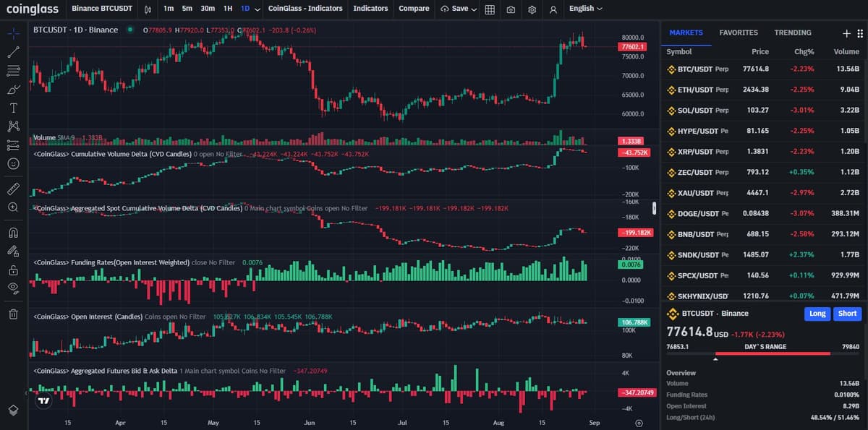Select the ETH/USDT Perp row
Image resolution: width=868 pixels, height=430 pixels.
[764, 90]
